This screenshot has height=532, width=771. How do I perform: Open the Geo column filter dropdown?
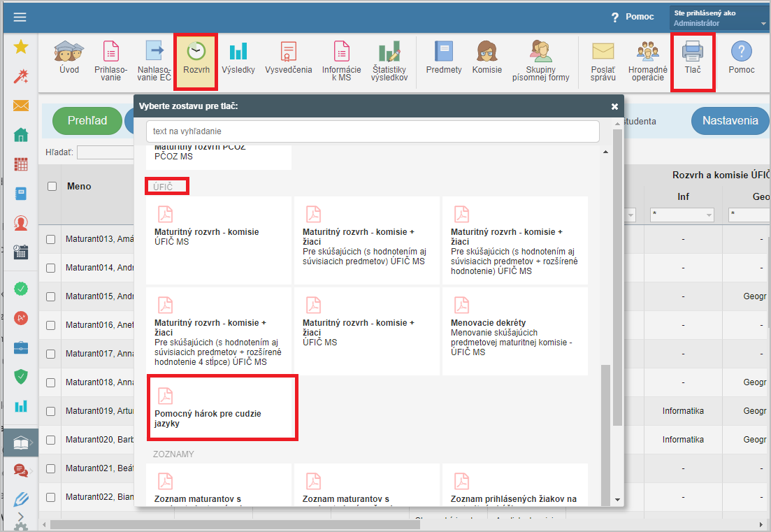[x=748, y=215]
